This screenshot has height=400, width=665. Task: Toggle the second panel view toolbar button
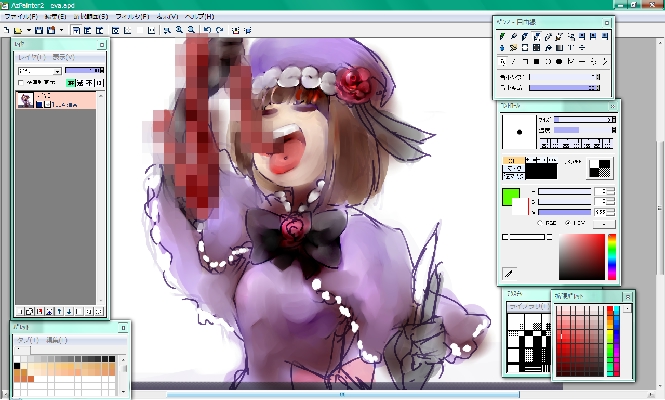[x=87, y=30]
